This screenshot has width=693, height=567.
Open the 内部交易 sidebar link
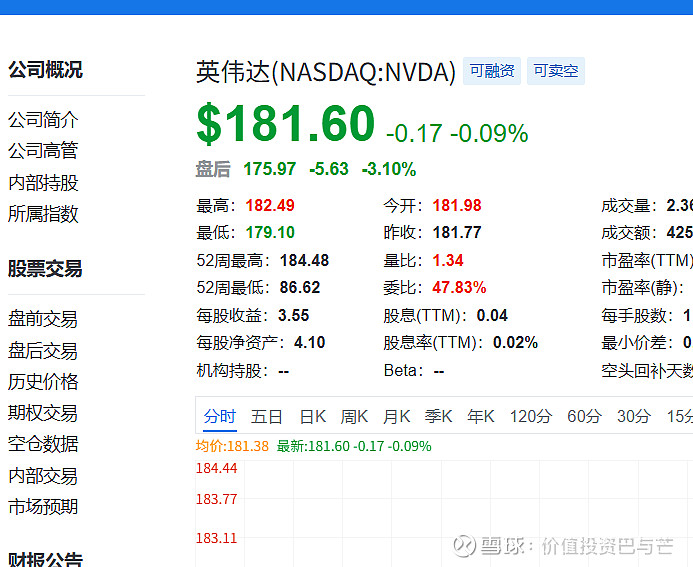point(43,476)
